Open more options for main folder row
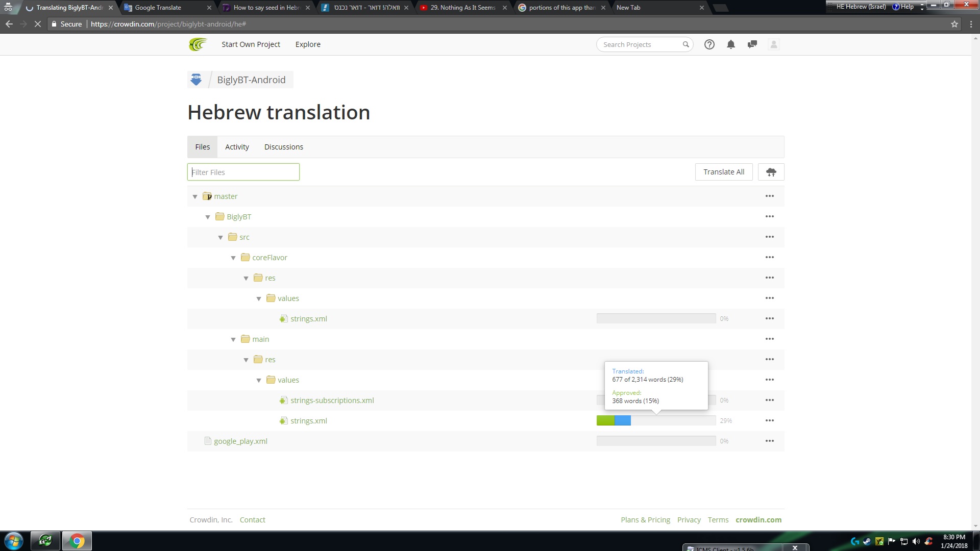Viewport: 980px width, 551px height. [770, 339]
